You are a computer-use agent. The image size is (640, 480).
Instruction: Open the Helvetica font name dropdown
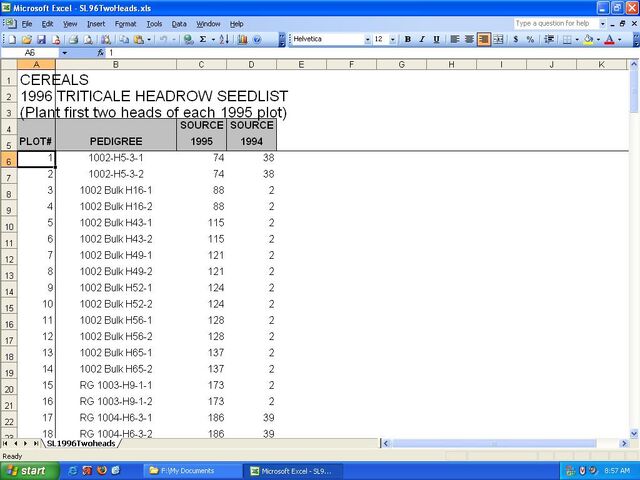tap(367, 40)
